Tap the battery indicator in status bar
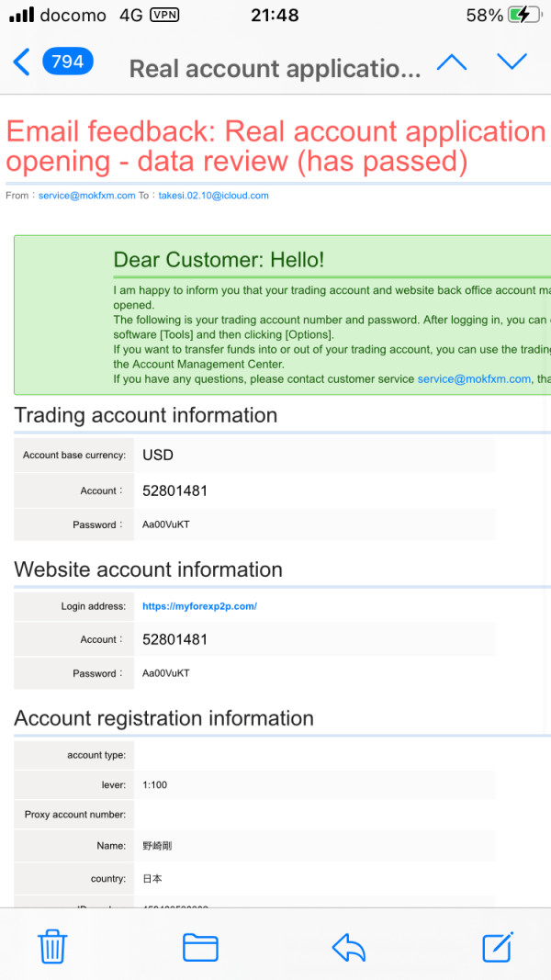 pos(523,15)
